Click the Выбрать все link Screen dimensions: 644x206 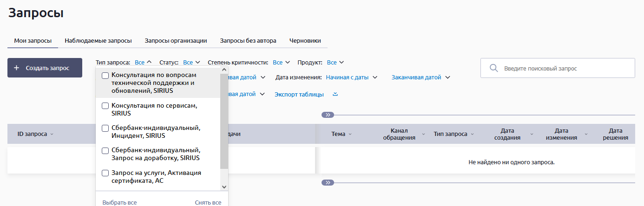click(x=119, y=203)
